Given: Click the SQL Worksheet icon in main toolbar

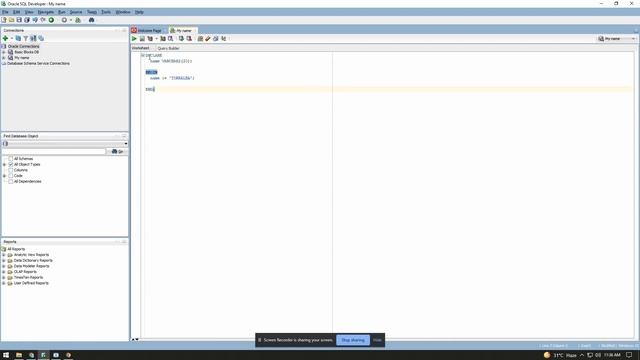Looking at the screenshot, I should click(x=78, y=20).
